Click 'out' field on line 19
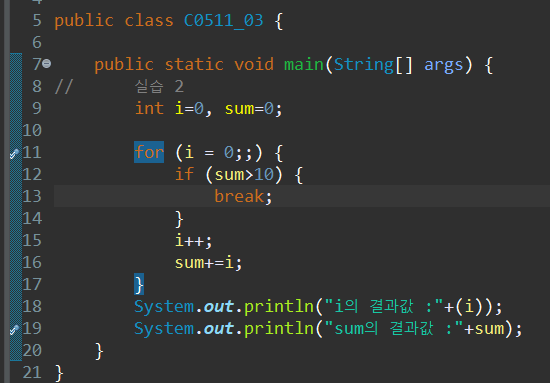Screen dimensions: 550x383 [219, 329]
